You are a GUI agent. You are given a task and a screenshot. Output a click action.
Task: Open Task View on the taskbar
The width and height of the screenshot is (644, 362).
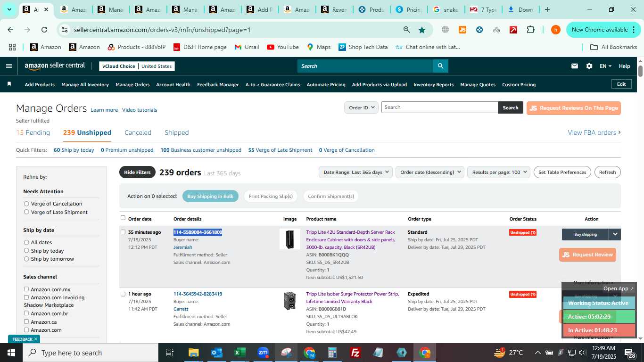coord(170,353)
